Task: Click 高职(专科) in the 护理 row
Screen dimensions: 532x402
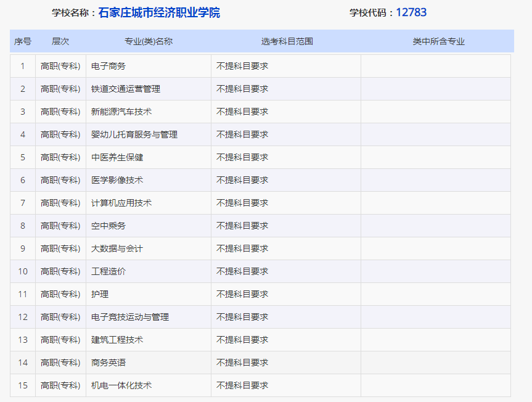Action: (60, 294)
